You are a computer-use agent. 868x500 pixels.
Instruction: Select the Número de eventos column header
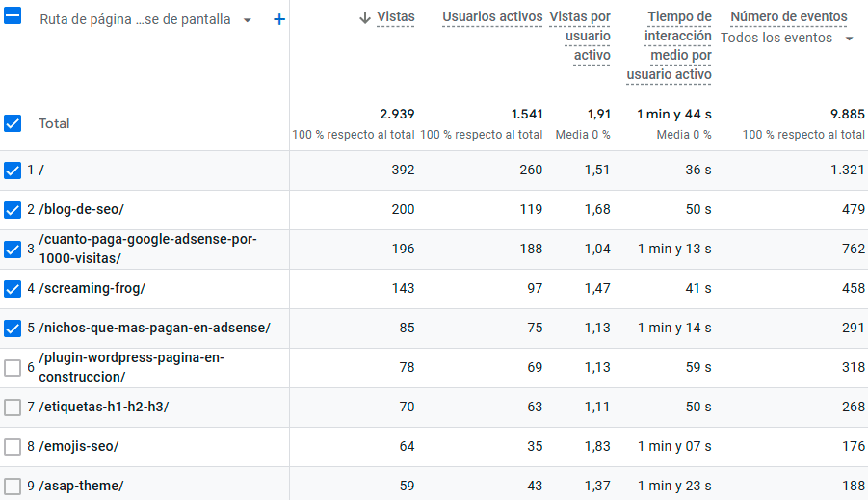tap(789, 17)
